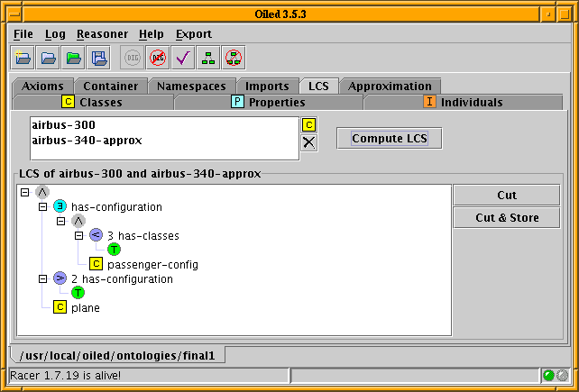Click the greyed DIG connect icon
The height and width of the screenshot is (392, 579).
(x=133, y=58)
